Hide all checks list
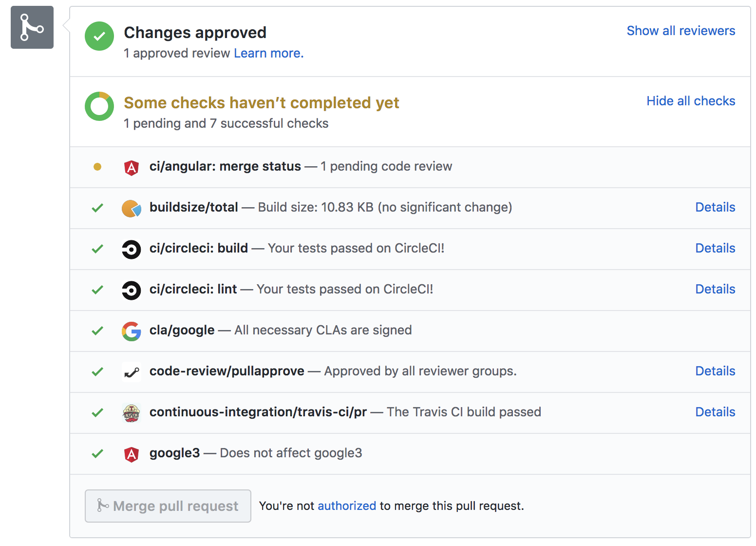The width and height of the screenshot is (756, 546). (691, 101)
